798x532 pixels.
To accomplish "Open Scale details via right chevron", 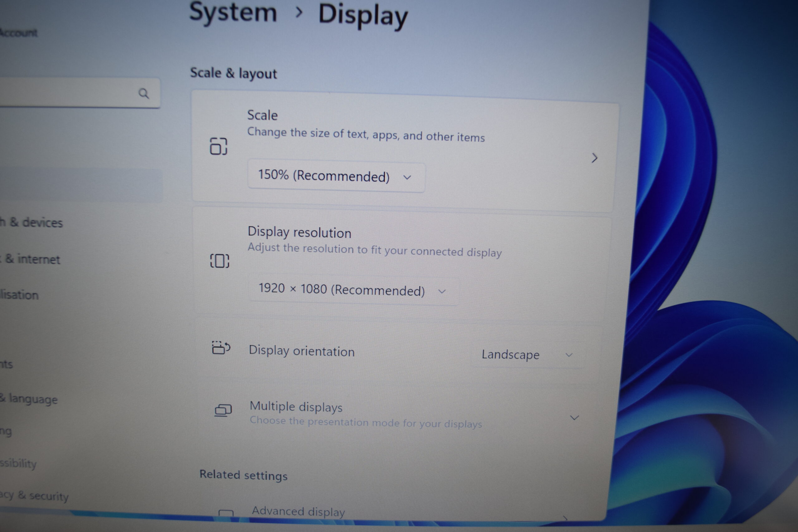I will pos(594,158).
